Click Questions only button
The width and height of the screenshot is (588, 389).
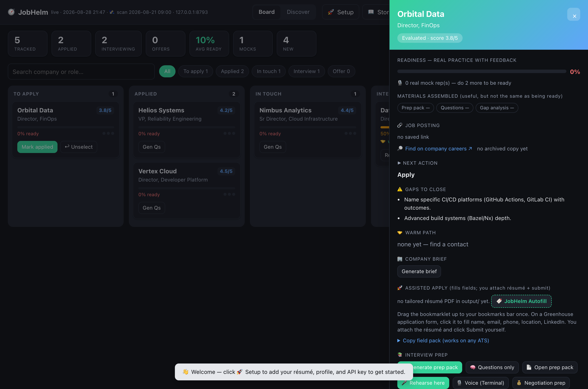tap(492, 367)
